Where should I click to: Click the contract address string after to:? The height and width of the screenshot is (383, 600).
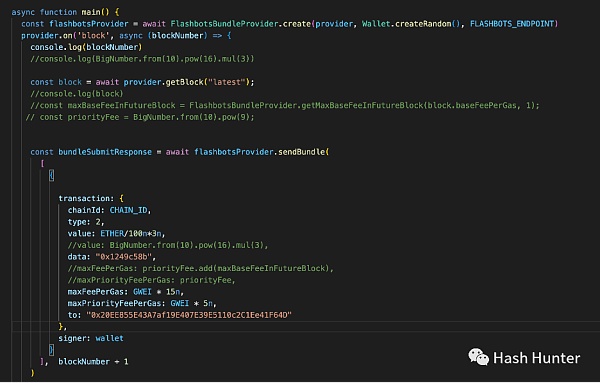coord(189,315)
